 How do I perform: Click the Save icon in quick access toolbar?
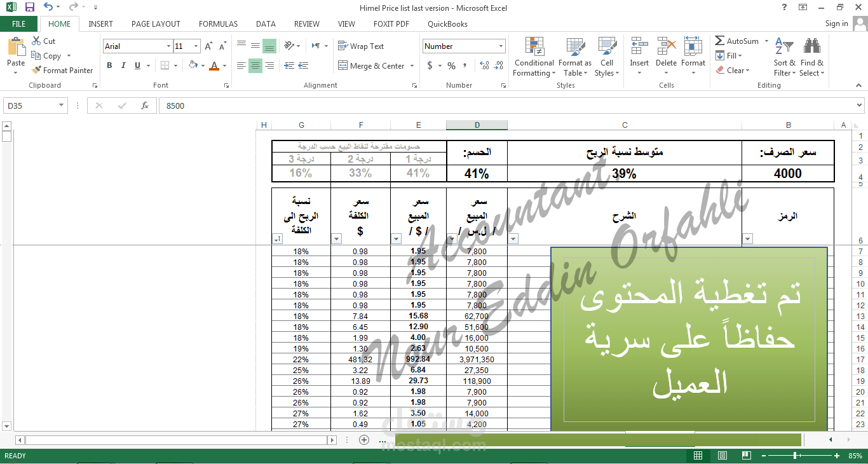(30, 8)
